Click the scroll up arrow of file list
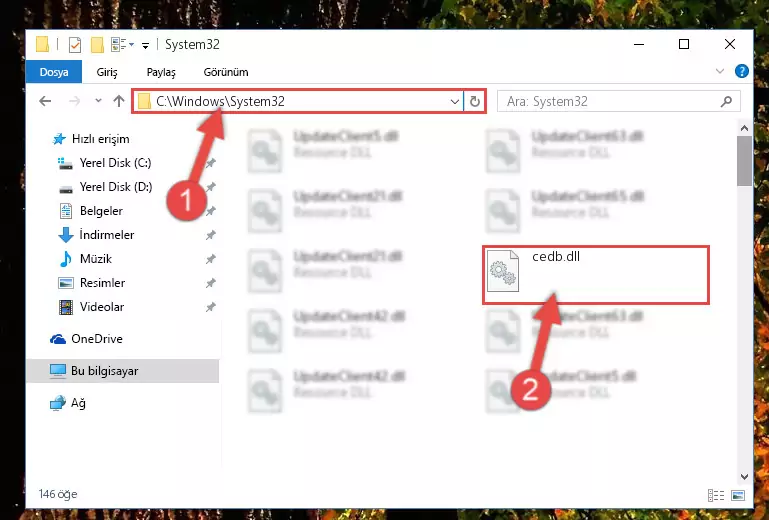 [744, 129]
